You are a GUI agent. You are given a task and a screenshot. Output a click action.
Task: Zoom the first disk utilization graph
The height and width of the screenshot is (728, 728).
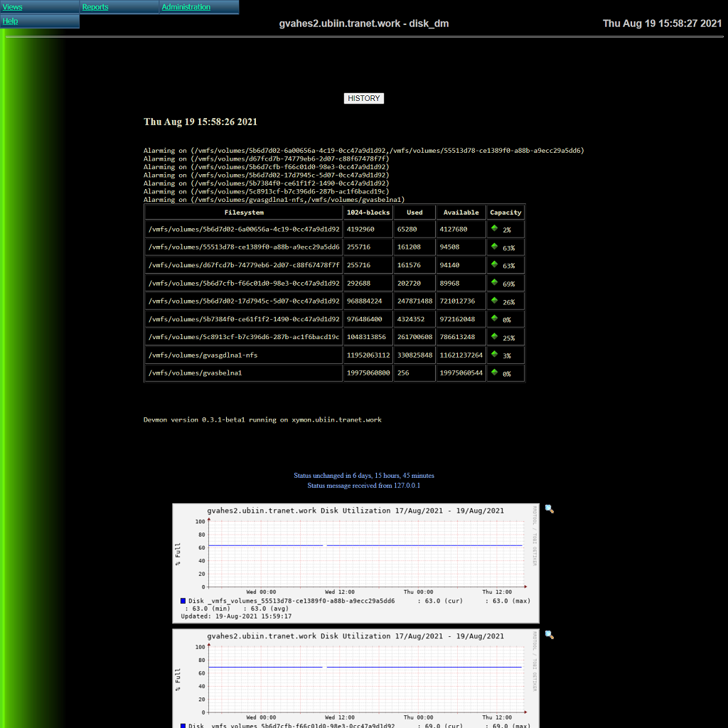549,509
